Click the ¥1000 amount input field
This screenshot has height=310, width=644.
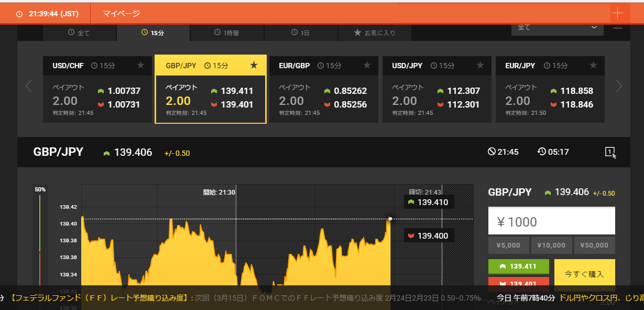(551, 221)
